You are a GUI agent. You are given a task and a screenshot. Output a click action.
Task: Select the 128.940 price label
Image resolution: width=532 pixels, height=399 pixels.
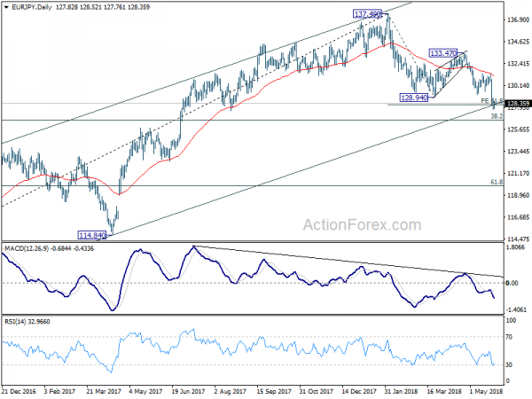pyautogui.click(x=414, y=98)
